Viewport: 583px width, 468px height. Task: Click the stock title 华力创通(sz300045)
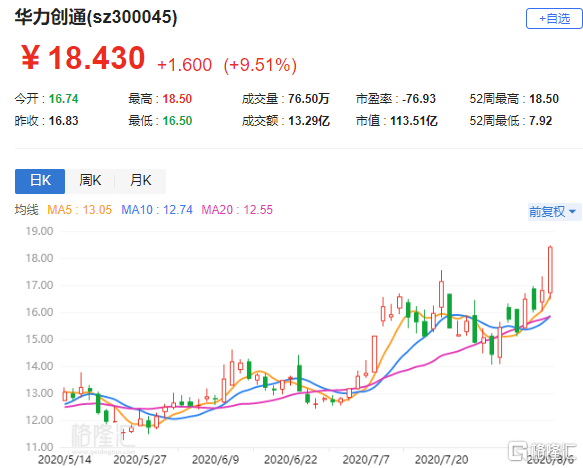pyautogui.click(x=96, y=17)
